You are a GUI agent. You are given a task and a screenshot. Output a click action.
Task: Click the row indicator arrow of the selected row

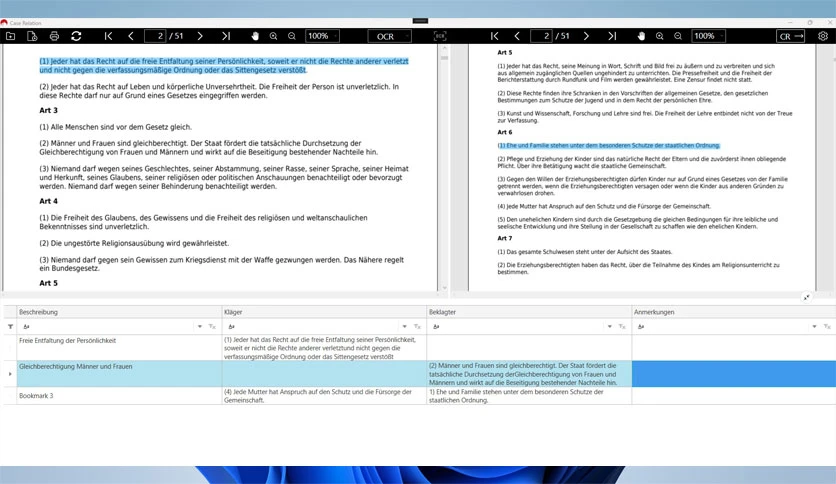point(10,374)
